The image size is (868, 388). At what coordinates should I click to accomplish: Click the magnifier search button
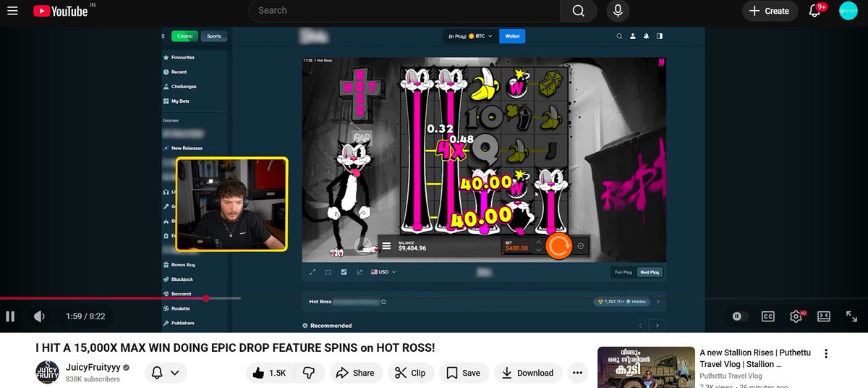(578, 11)
